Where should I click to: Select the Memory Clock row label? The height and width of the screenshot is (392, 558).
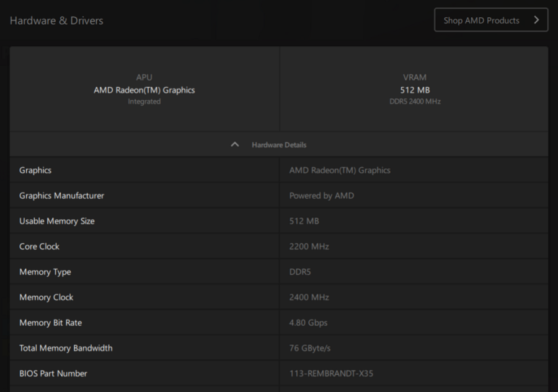point(46,297)
